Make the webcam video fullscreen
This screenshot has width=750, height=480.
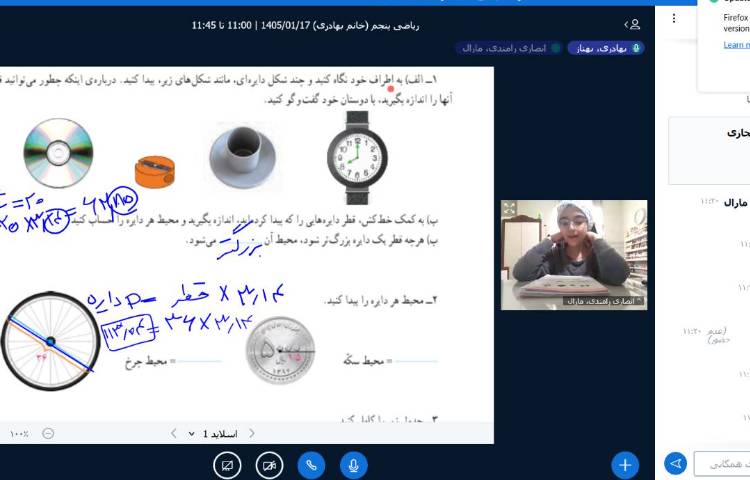pyautogui.click(x=509, y=208)
